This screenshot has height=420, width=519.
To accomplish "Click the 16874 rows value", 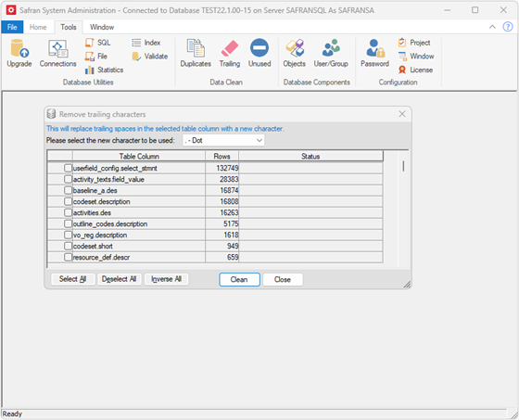I will pos(229,190).
